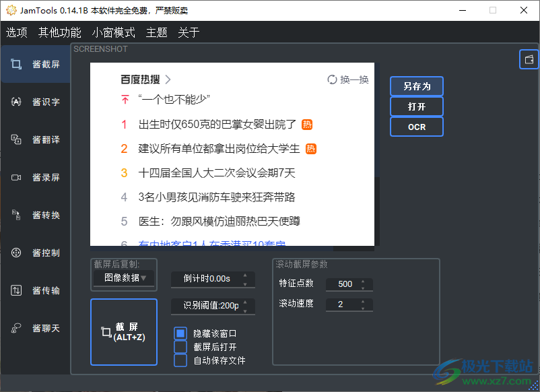Increase 倒计时 countdown with up arrow
This screenshot has height=392, width=540.
(x=245, y=275)
